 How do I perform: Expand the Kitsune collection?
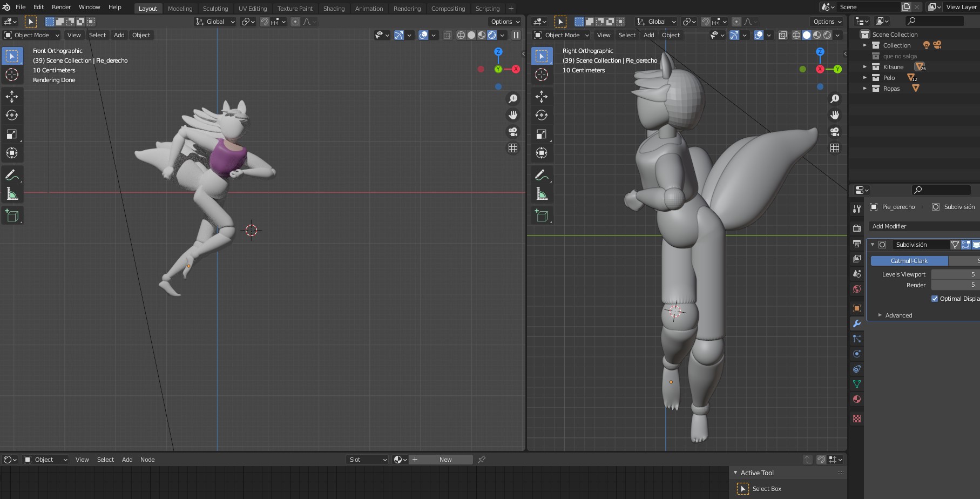865,67
